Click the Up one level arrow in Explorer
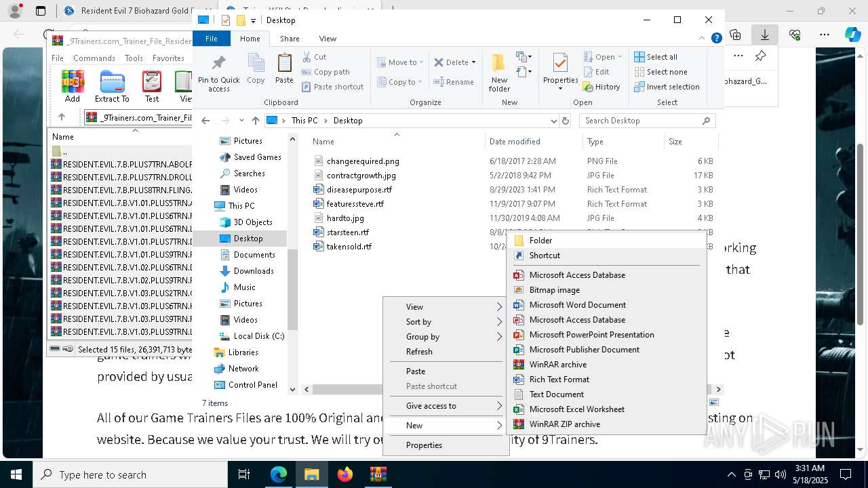This screenshot has height=488, width=868. click(255, 121)
